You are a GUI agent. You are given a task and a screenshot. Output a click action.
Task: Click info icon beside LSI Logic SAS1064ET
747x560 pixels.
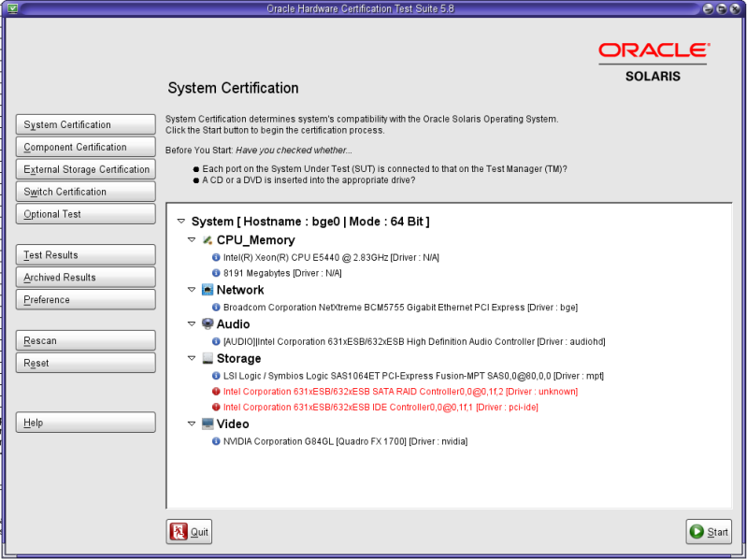click(x=216, y=376)
